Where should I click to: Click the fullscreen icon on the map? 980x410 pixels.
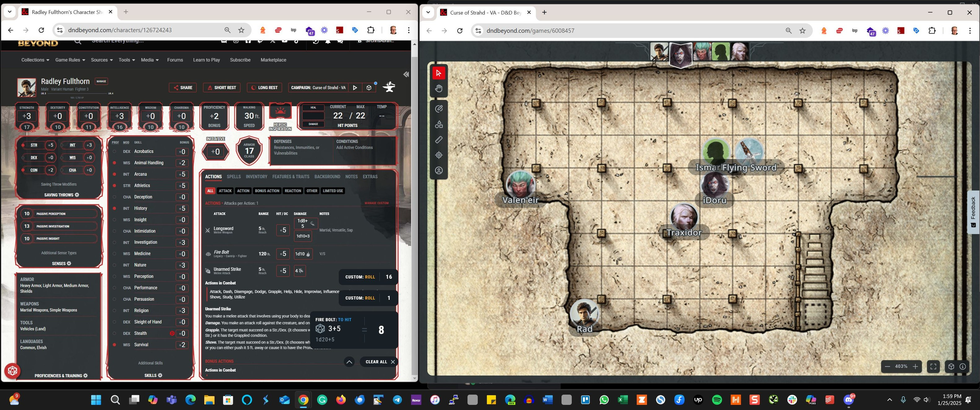tap(933, 366)
